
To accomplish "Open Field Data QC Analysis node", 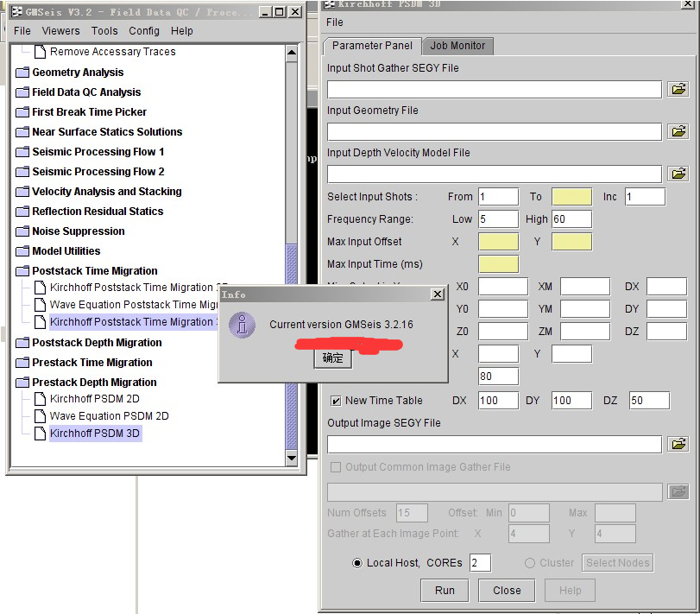I will [x=86, y=92].
